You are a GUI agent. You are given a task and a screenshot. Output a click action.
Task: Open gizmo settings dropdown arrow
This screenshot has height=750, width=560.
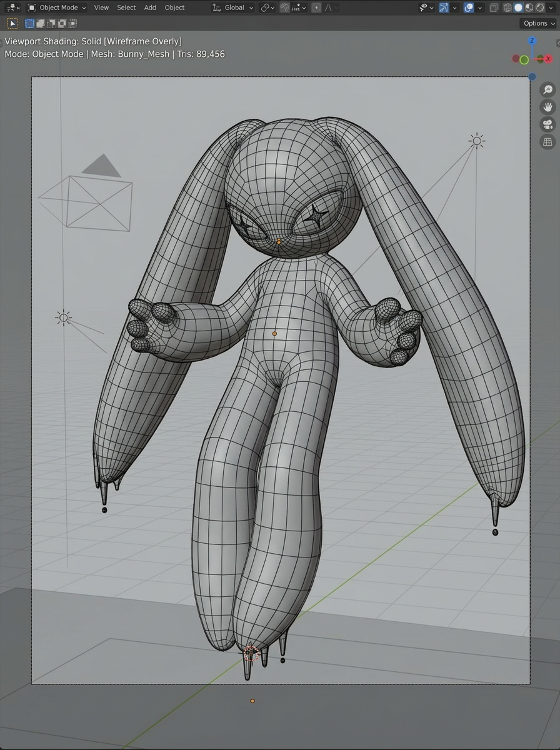pos(454,7)
